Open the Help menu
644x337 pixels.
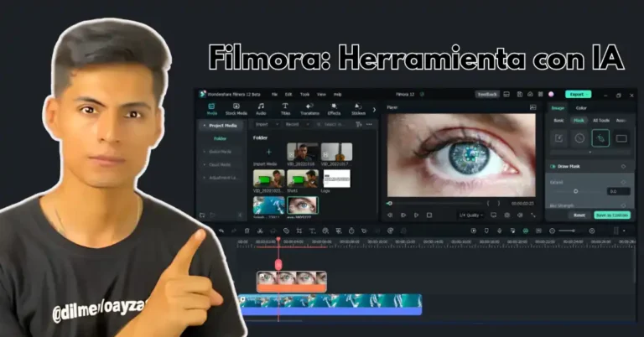click(338, 95)
